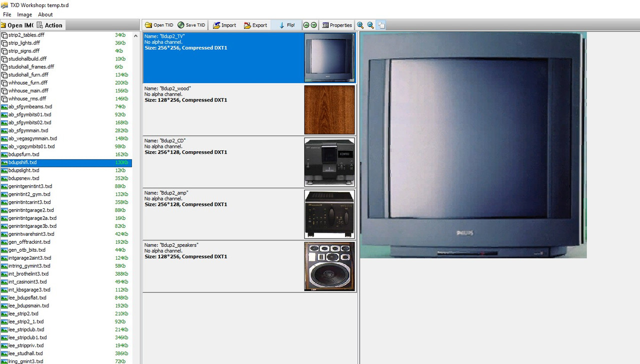
Task: Open the About menu
Action: click(x=45, y=14)
